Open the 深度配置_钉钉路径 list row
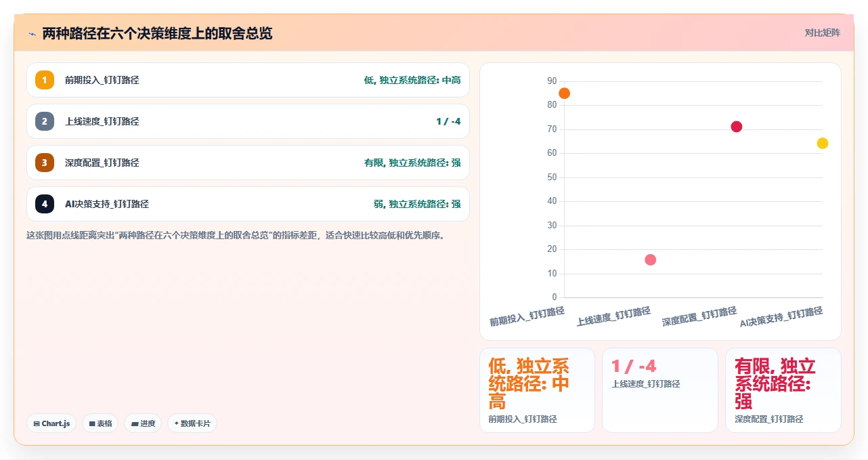 click(x=248, y=163)
